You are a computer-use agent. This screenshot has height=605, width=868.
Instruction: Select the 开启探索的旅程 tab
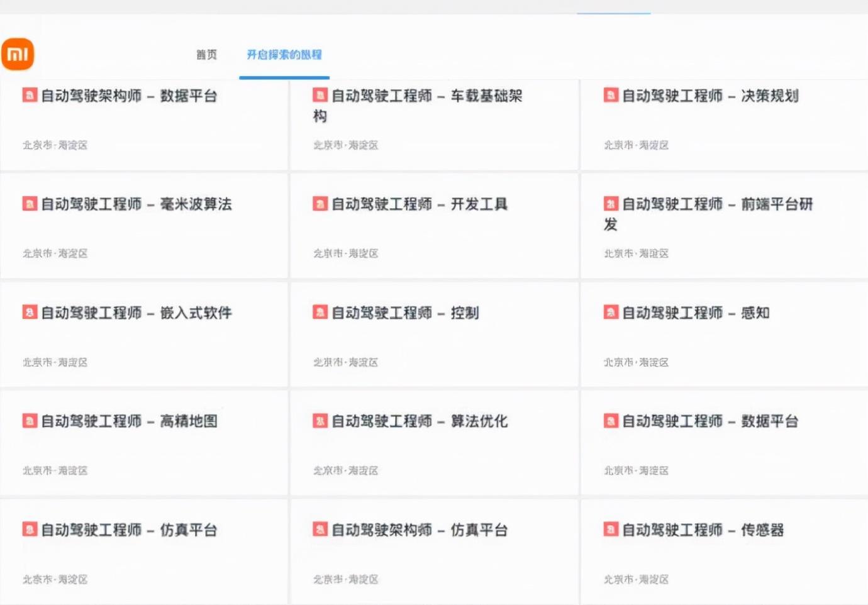[284, 55]
